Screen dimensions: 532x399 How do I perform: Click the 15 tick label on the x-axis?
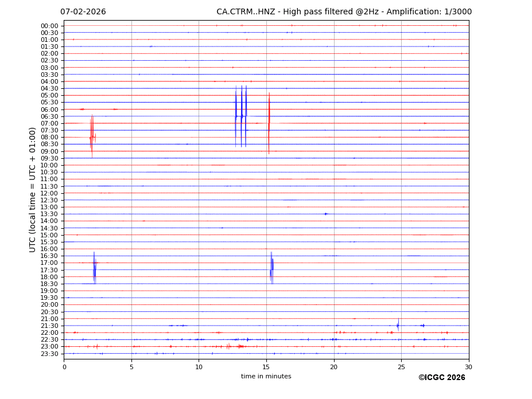pyautogui.click(x=266, y=367)
